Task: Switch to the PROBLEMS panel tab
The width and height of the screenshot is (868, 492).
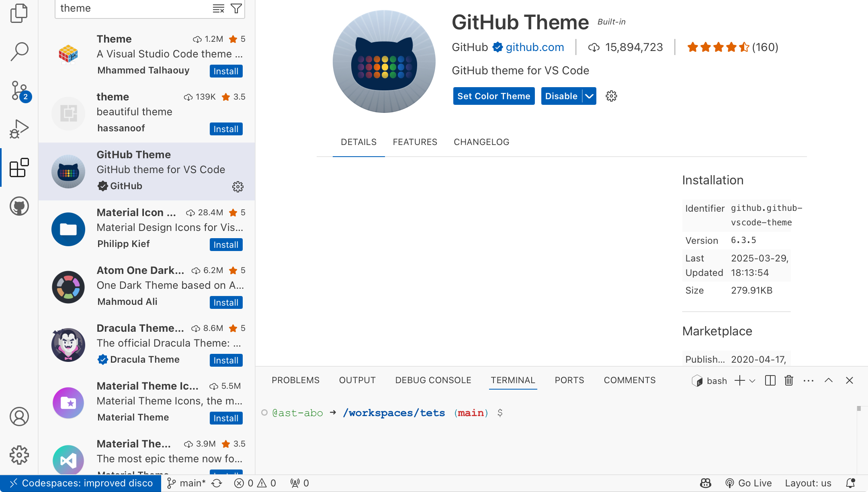Action: tap(295, 380)
